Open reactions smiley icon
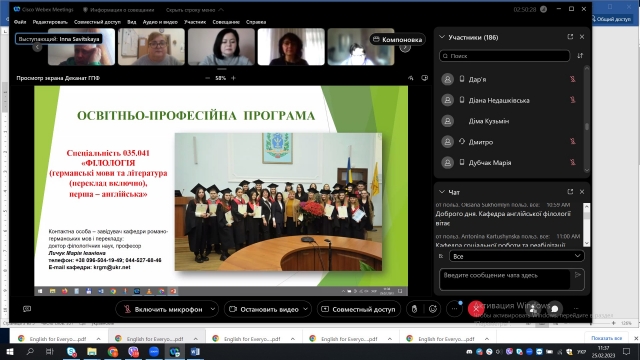The height and width of the screenshot is (360, 640). tap(433, 309)
